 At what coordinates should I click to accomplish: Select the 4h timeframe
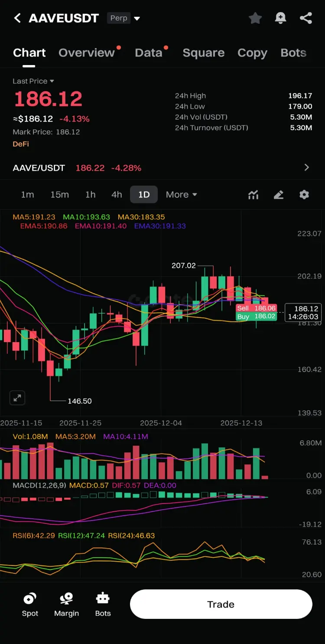(117, 195)
